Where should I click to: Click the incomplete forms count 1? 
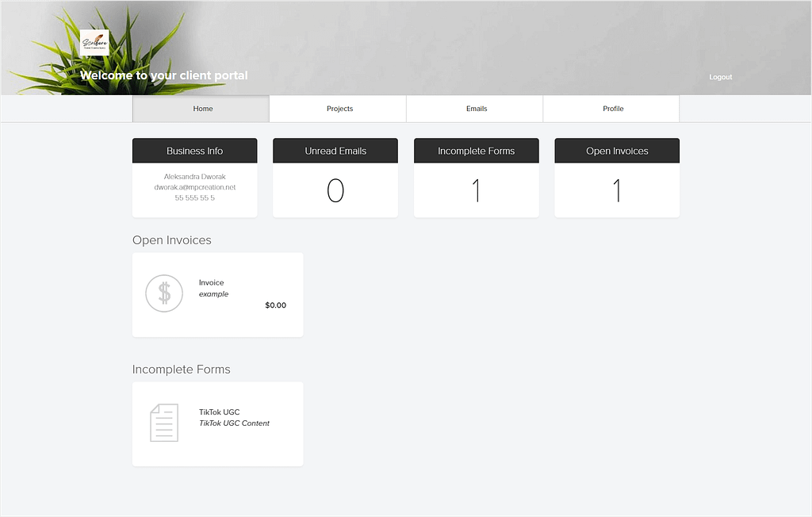[477, 190]
